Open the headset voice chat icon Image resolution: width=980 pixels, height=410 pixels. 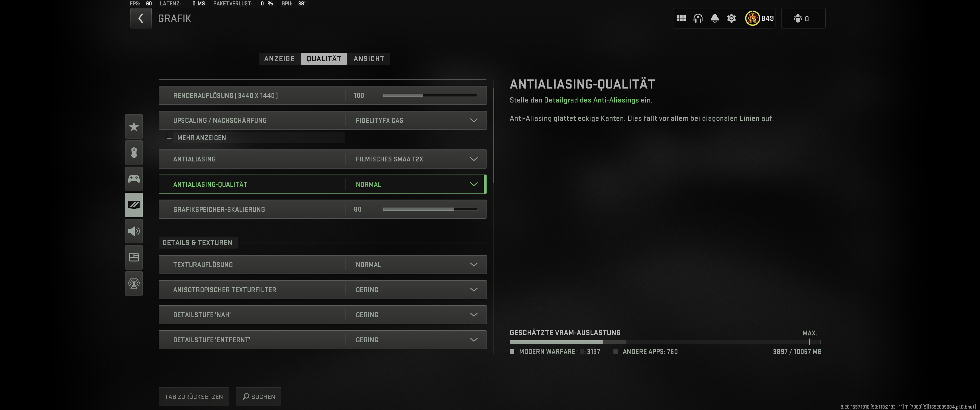698,18
